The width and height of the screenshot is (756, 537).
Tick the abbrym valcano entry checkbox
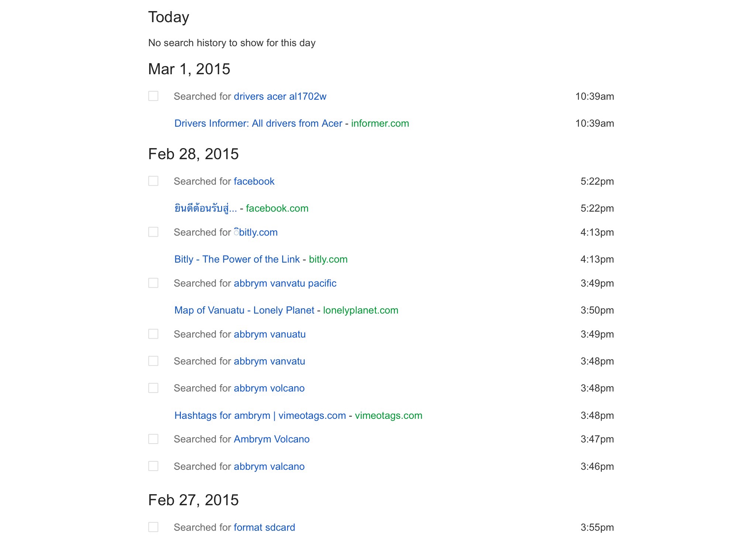153,466
